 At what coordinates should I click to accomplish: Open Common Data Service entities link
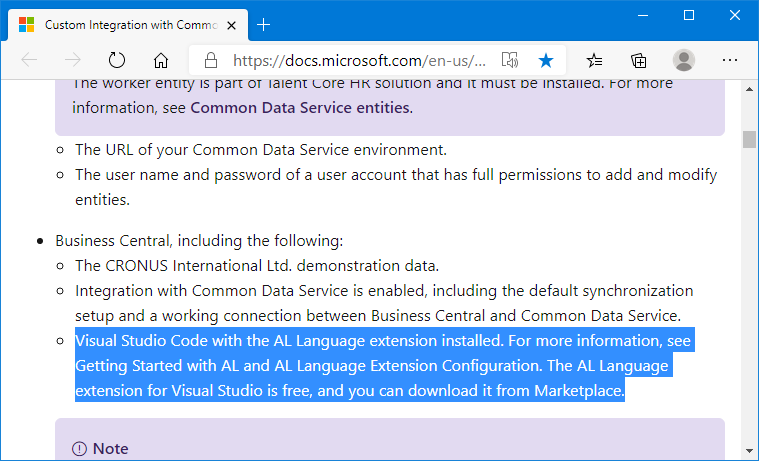pos(300,108)
